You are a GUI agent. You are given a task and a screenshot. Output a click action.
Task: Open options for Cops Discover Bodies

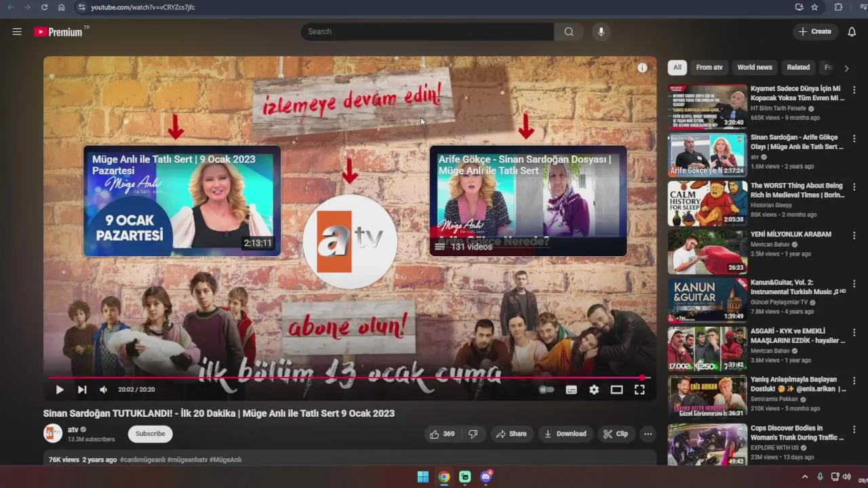coord(854,430)
